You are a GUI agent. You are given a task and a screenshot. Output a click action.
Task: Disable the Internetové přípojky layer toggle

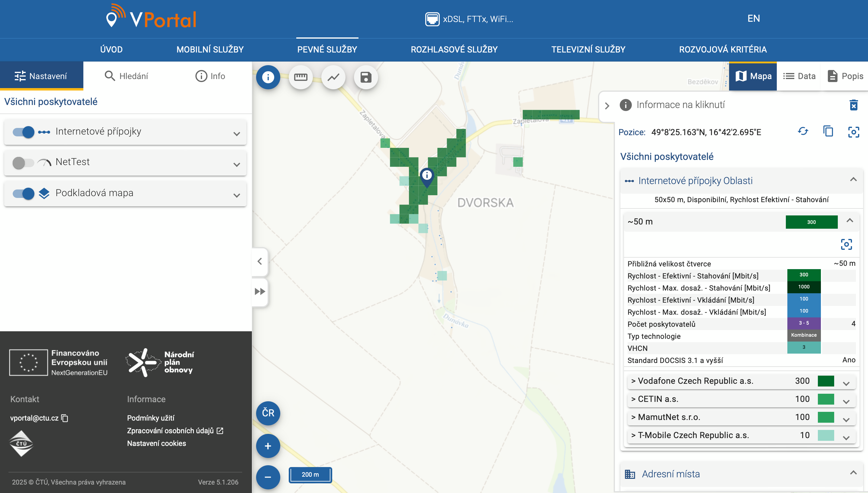coord(23,132)
